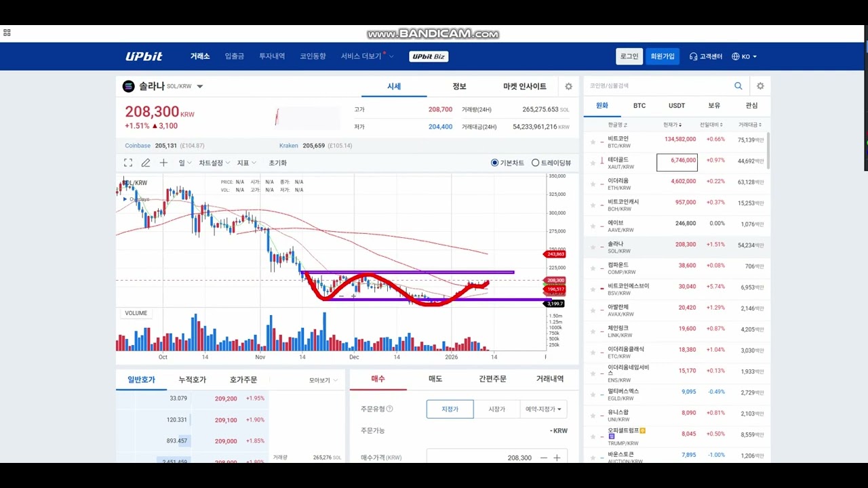868x488 pixels.
Task: Favorite 이더리움 with its star
Action: pyautogui.click(x=593, y=184)
